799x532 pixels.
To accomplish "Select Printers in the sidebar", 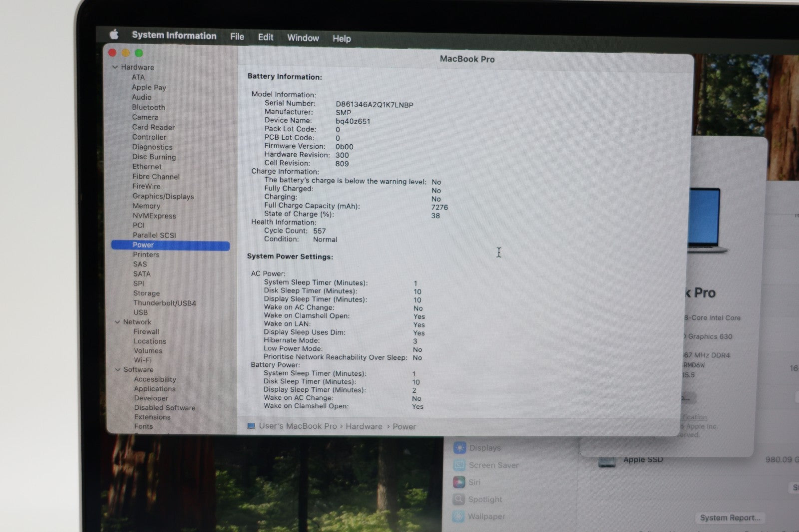I will 146,255.
